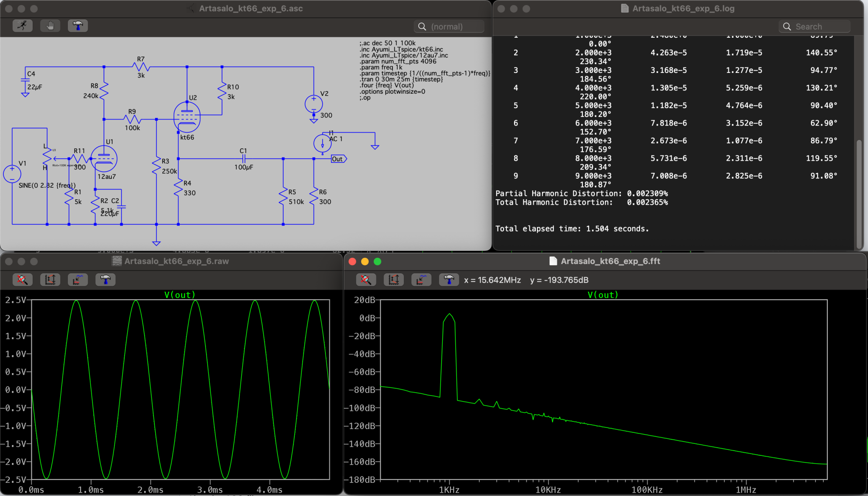Select resistor R8 240k in schematic

104,91
